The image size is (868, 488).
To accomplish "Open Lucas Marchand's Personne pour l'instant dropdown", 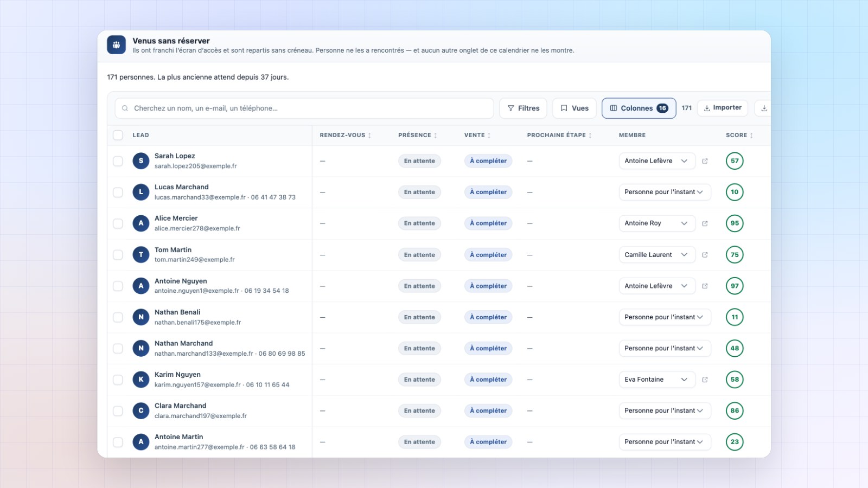I will click(x=665, y=192).
